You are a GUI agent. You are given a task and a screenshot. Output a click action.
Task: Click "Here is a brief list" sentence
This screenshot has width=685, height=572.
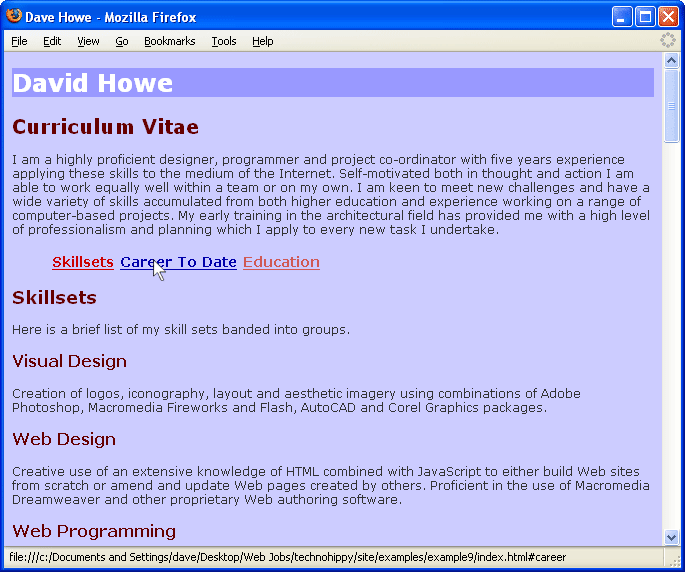pos(181,329)
